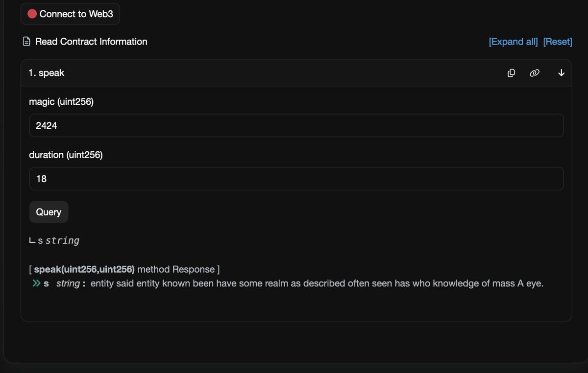Click the permalink chain icon for speak

tap(535, 73)
